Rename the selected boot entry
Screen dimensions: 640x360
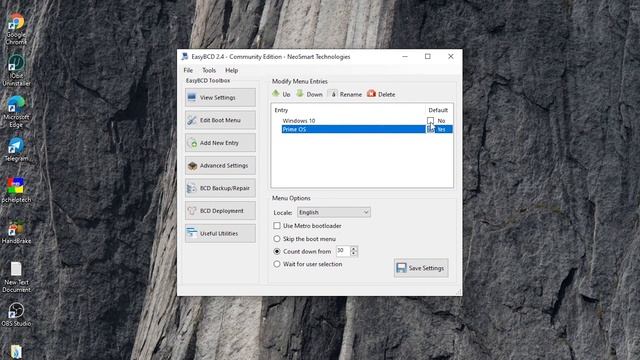345,94
